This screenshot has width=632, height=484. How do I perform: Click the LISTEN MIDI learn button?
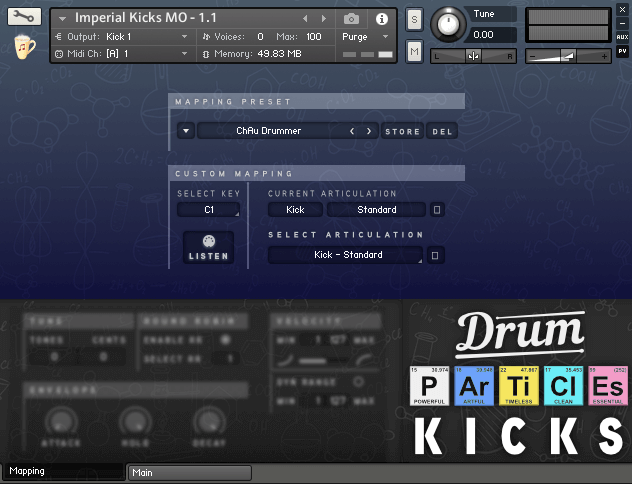point(208,247)
